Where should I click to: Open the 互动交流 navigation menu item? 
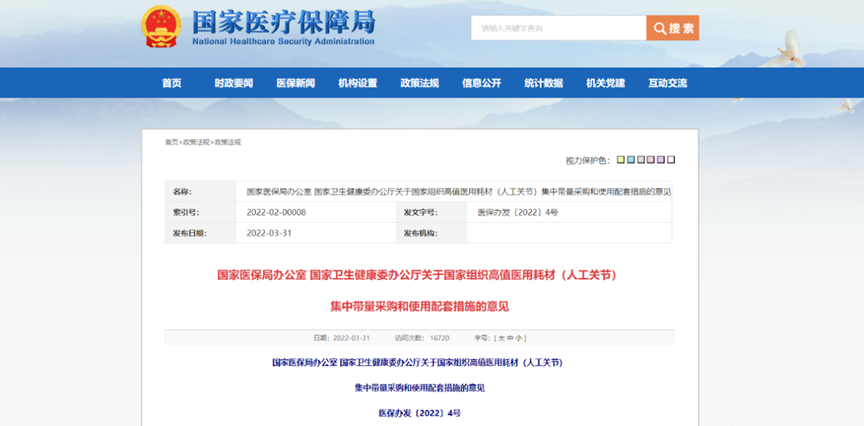point(667,83)
